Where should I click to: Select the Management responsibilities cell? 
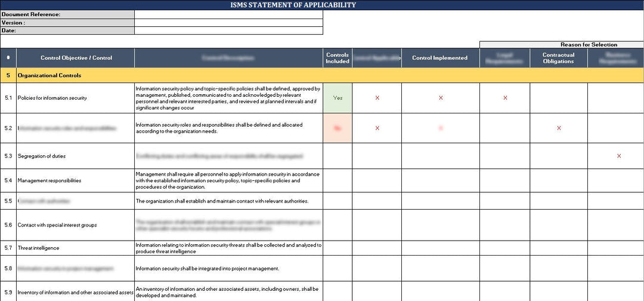point(76,180)
